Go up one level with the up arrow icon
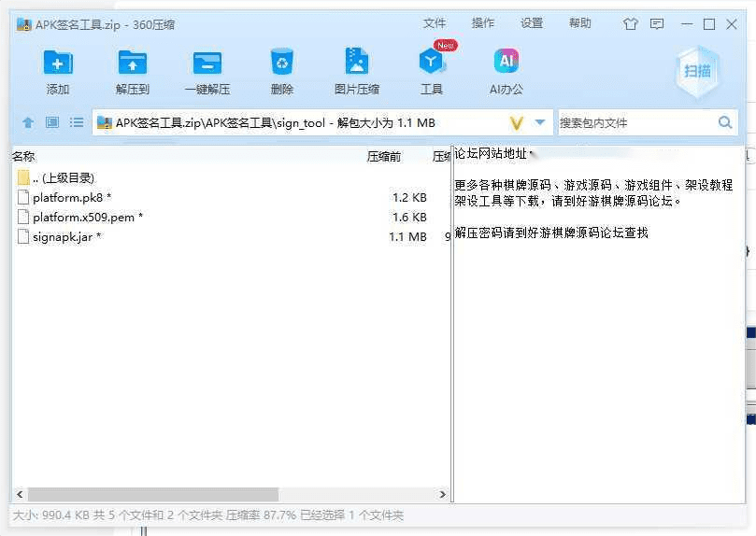756x536 pixels. click(28, 123)
